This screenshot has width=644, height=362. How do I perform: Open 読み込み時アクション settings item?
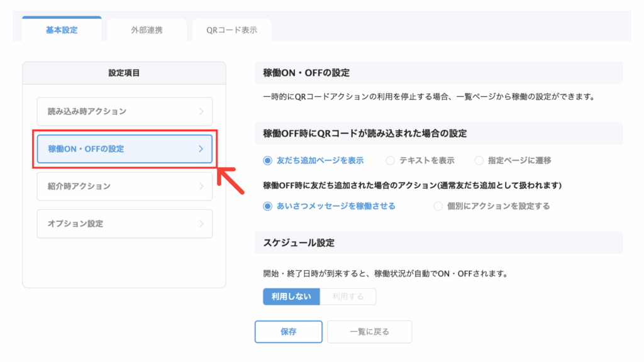(125, 111)
